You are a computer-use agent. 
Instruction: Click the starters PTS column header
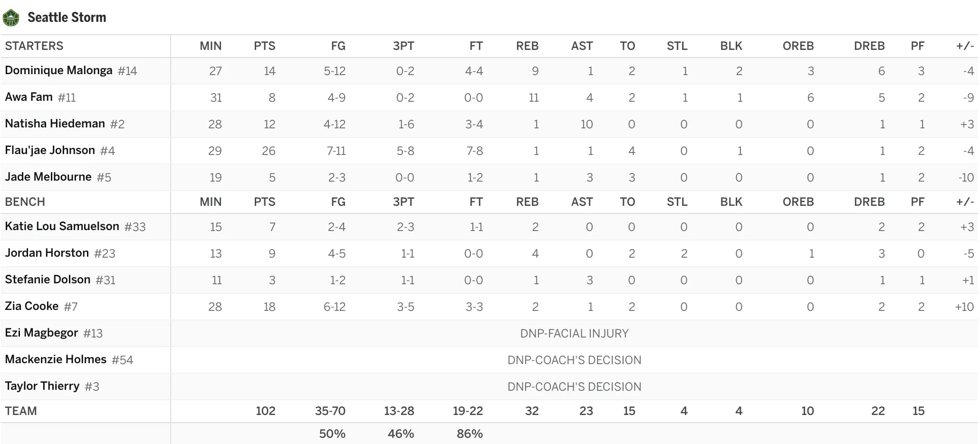click(x=264, y=46)
